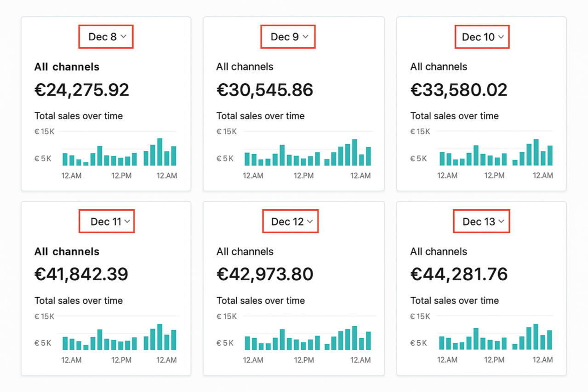Image resolution: width=588 pixels, height=392 pixels.
Task: Click the tallest bar in the Dec 10 chart
Action: pos(536,152)
